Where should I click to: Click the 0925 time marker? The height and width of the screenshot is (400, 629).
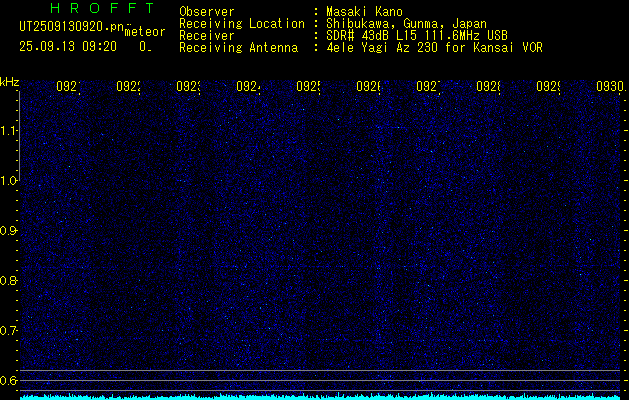coord(308,86)
